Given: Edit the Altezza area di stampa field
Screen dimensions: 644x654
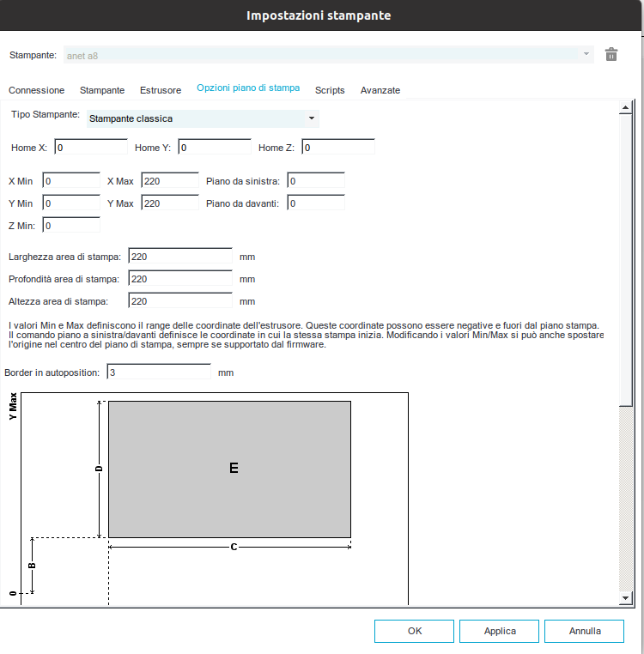Looking at the screenshot, I should pyautogui.click(x=180, y=301).
